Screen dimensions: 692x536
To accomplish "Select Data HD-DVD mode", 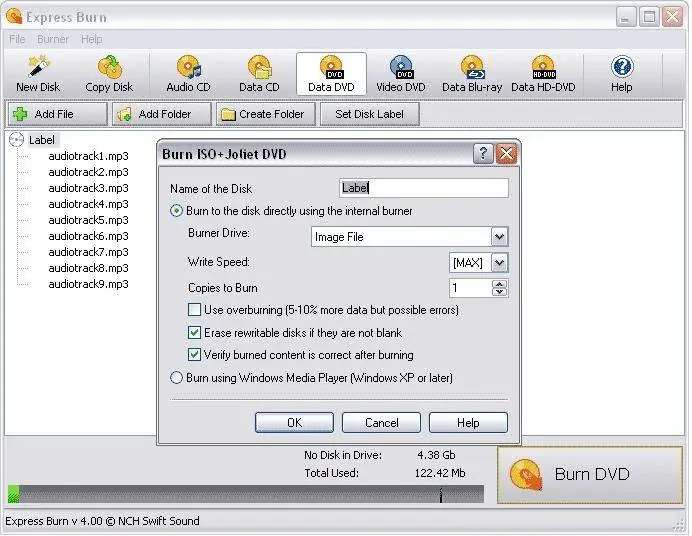I will (543, 74).
